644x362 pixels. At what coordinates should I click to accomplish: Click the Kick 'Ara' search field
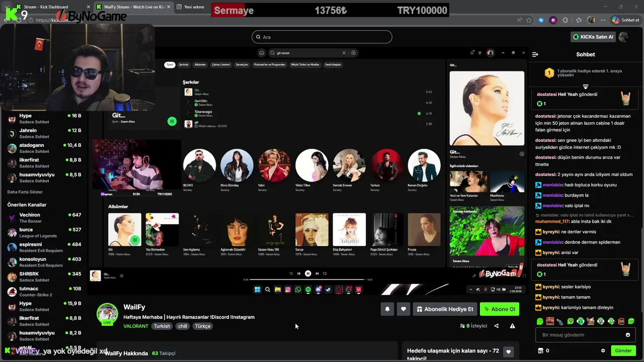click(x=322, y=37)
